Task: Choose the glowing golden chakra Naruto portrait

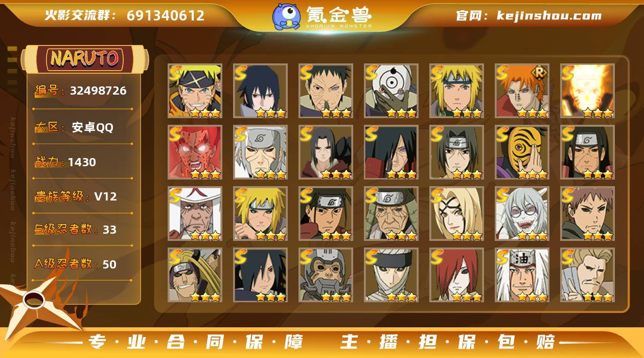Action: pos(587,91)
